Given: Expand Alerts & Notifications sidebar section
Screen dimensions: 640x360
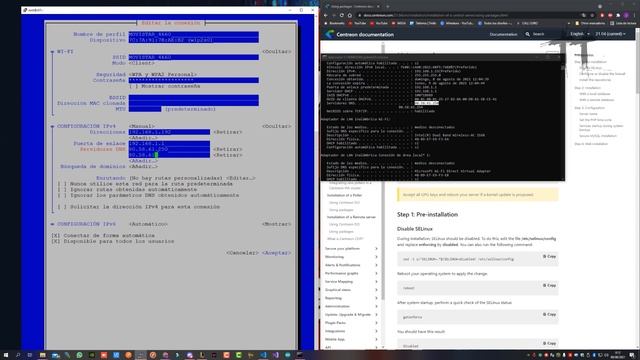Looking at the screenshot, I should (x=351, y=265).
